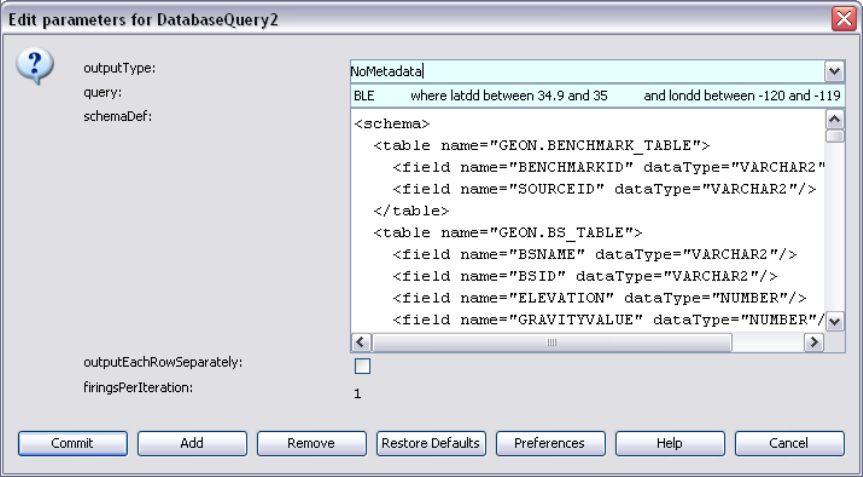Click the Add button
This screenshot has height=477, width=863.
[192, 443]
